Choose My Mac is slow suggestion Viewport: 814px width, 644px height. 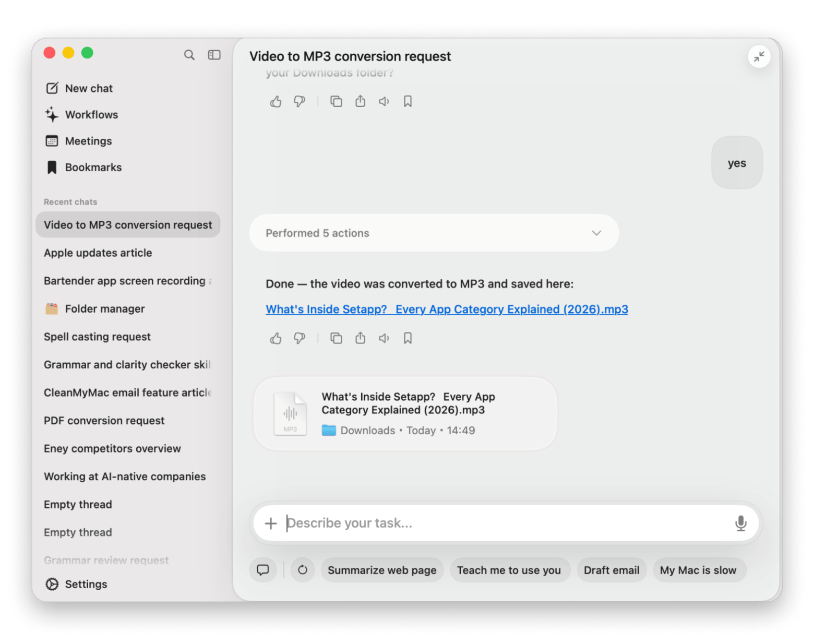point(699,570)
